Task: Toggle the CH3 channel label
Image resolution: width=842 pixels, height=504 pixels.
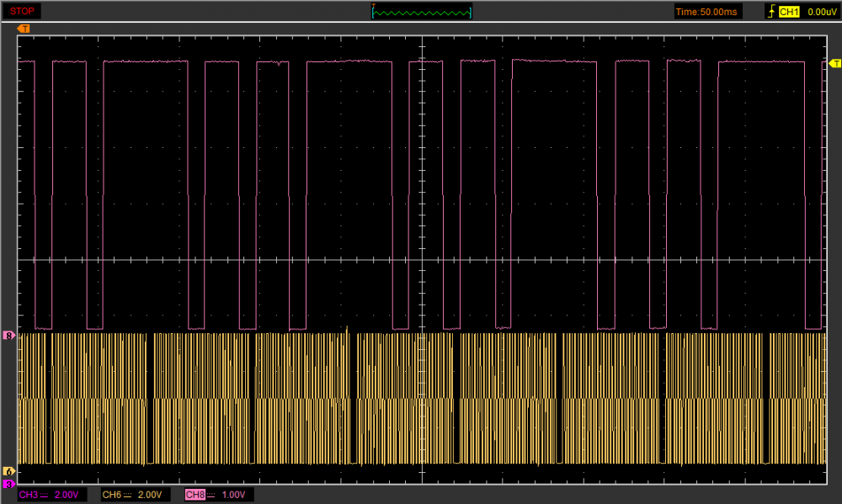Action: coord(28,495)
